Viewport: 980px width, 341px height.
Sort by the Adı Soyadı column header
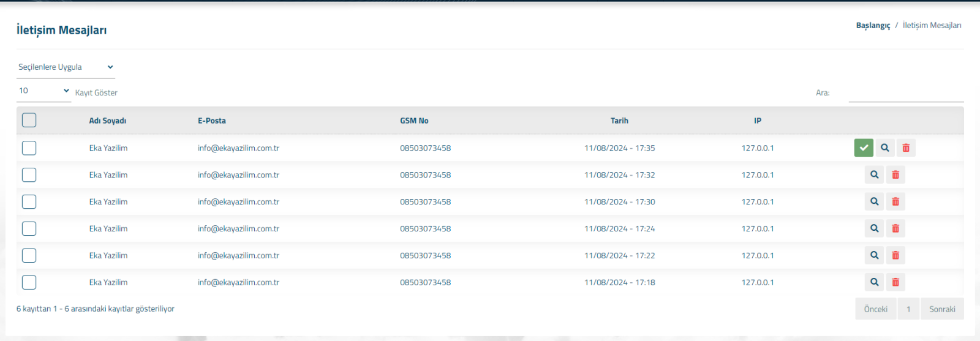coord(108,121)
